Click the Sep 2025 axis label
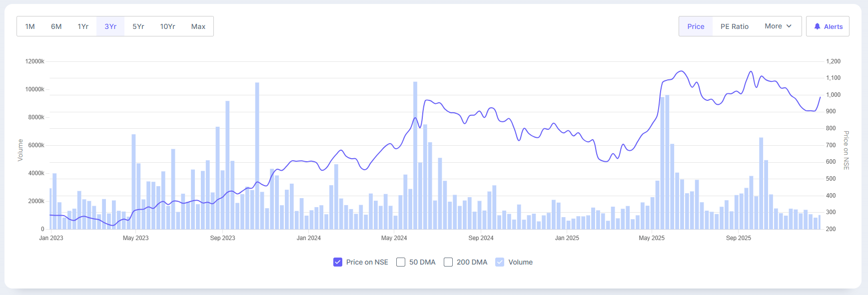Screen dimensions: 868x295 click(x=739, y=238)
